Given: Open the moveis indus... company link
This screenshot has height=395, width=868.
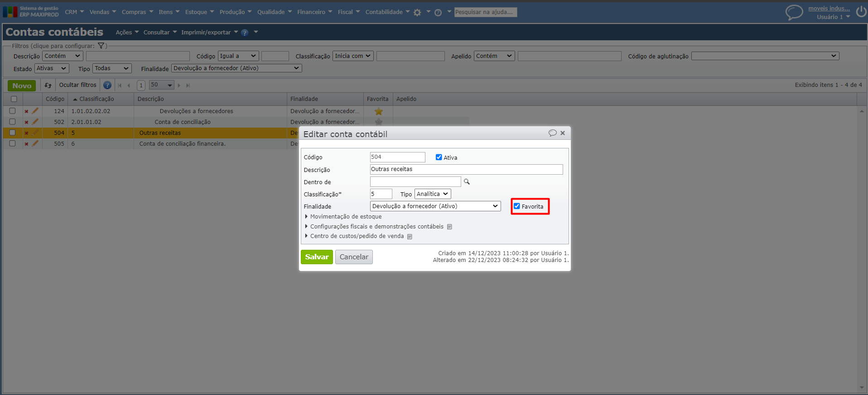Looking at the screenshot, I should pyautogui.click(x=829, y=9).
